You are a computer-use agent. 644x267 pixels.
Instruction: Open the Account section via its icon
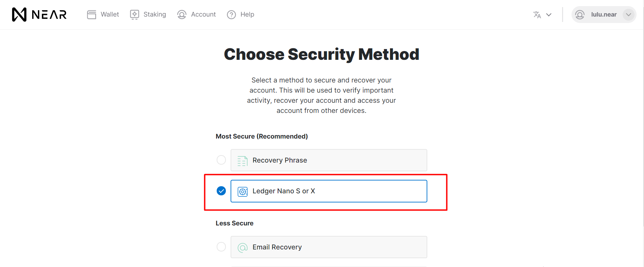[x=181, y=14]
